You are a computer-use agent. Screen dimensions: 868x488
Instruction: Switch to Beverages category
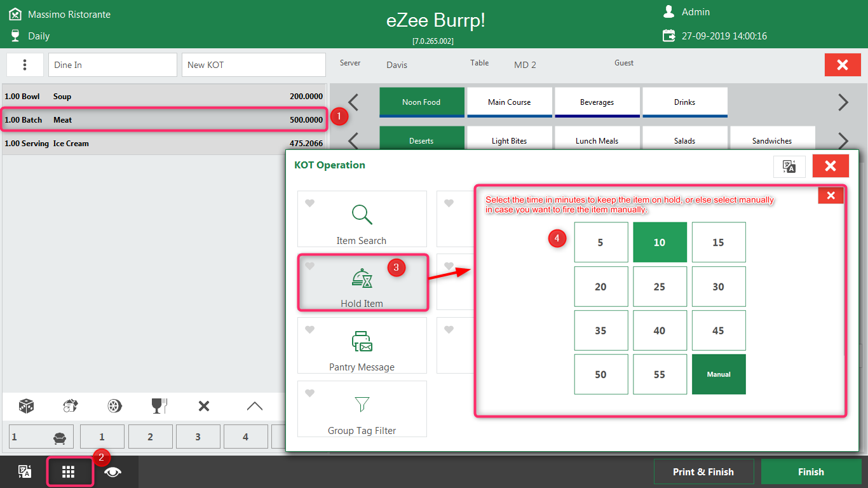point(597,102)
